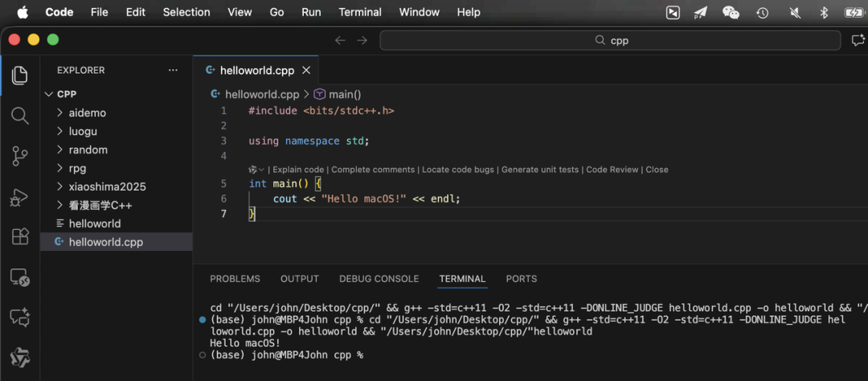Open Explorer more actions ellipsis
Viewport: 868px width, 381px height.
[x=174, y=70]
